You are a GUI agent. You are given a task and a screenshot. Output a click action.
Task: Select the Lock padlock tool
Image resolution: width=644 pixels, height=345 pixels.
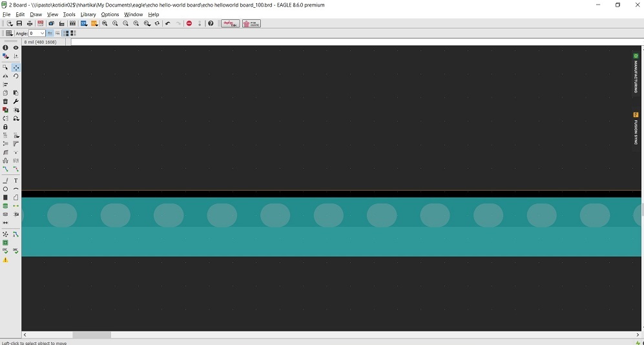click(5, 127)
